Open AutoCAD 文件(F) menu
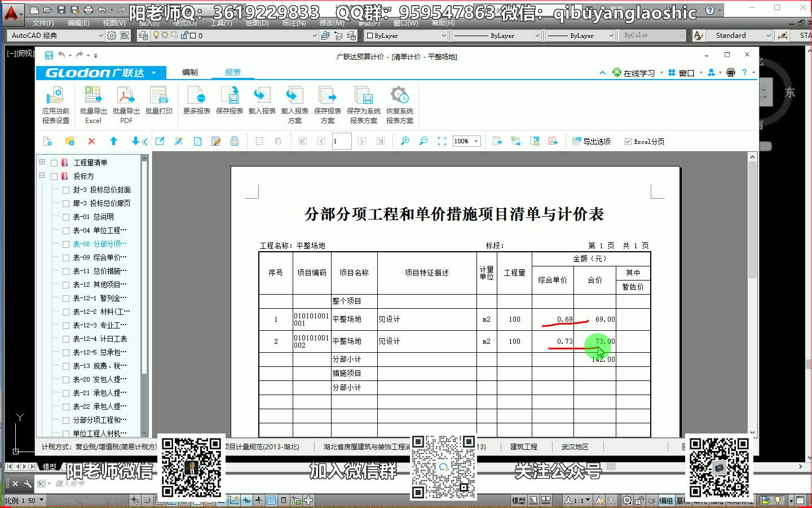 coord(43,23)
